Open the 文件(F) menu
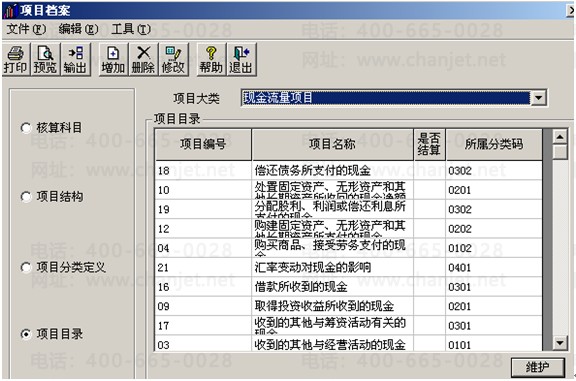Viewport: 576px width, 381px height. pyautogui.click(x=26, y=29)
